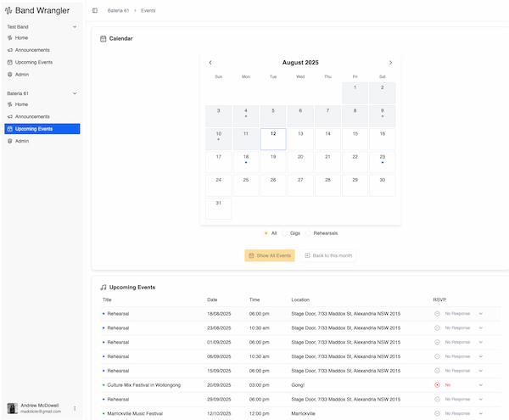This screenshot has height=420, width=509.
Task: Collapse the Bateria 61 section
Action: (x=75, y=93)
